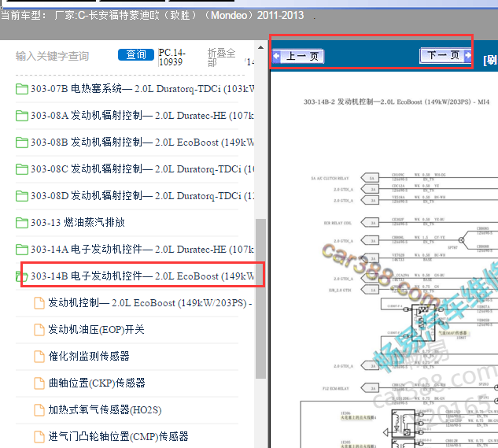The height and width of the screenshot is (448, 498).
Task: Click the tree panel scroll-up arrow
Action: tap(260, 48)
